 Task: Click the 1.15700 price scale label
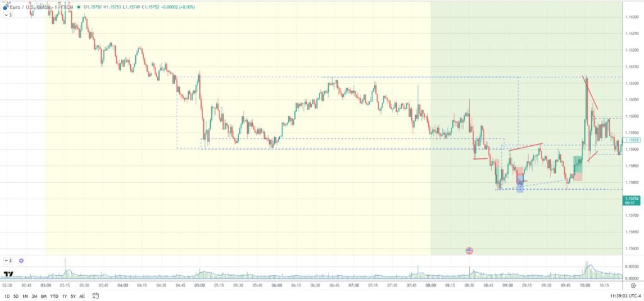point(631,215)
